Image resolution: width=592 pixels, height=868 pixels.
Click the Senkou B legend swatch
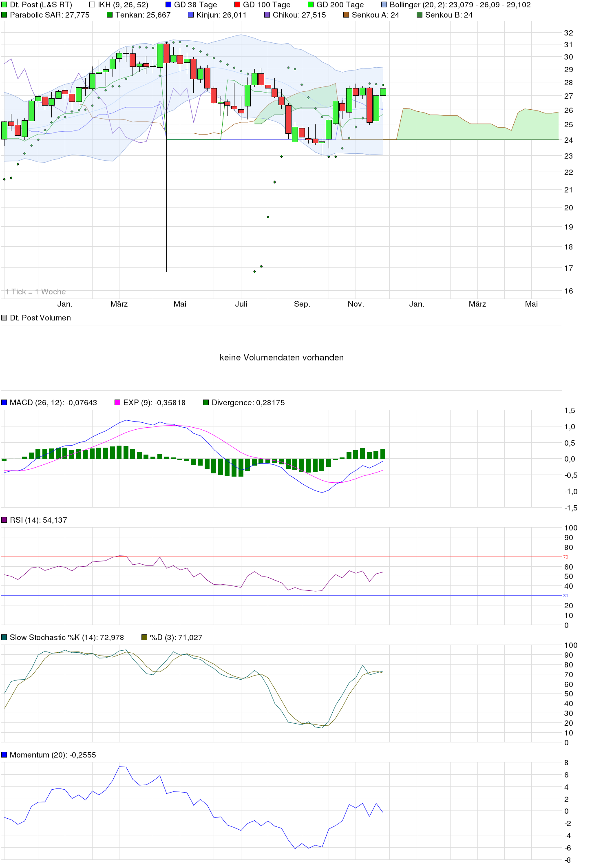[x=420, y=15]
